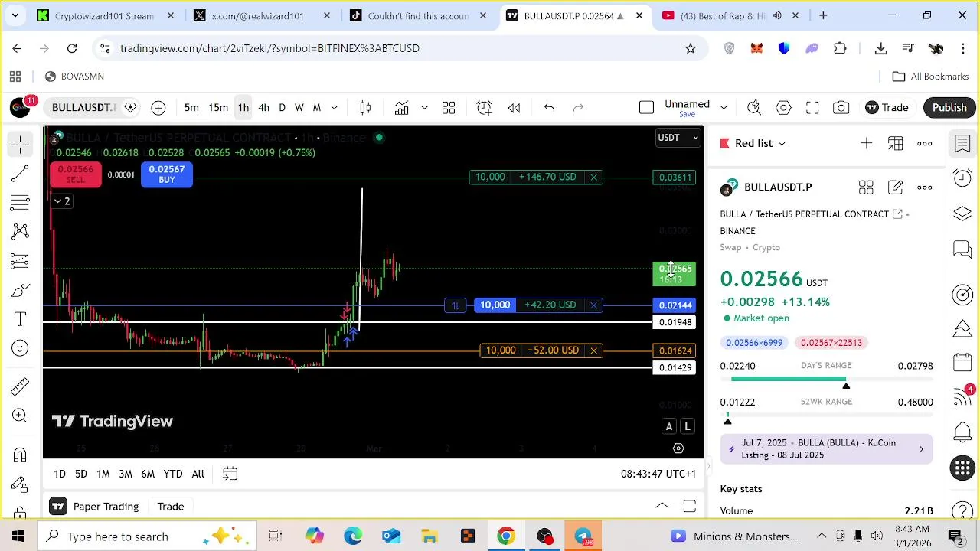Viewport: 980px width, 551px height.
Task: Set date range to 5D
Action: point(80,474)
